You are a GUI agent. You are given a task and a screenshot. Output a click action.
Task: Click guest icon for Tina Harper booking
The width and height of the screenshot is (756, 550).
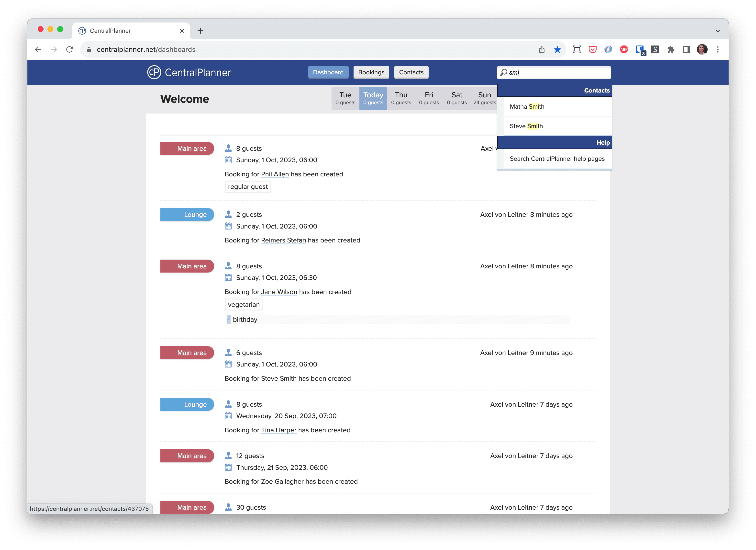(x=228, y=404)
